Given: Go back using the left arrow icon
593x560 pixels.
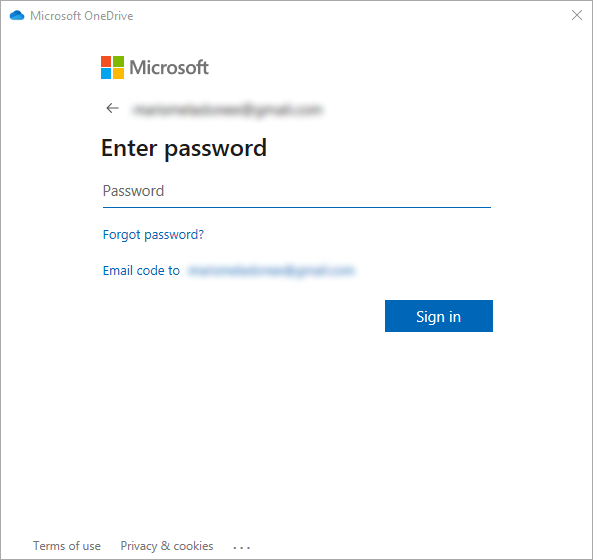Looking at the screenshot, I should pyautogui.click(x=112, y=108).
